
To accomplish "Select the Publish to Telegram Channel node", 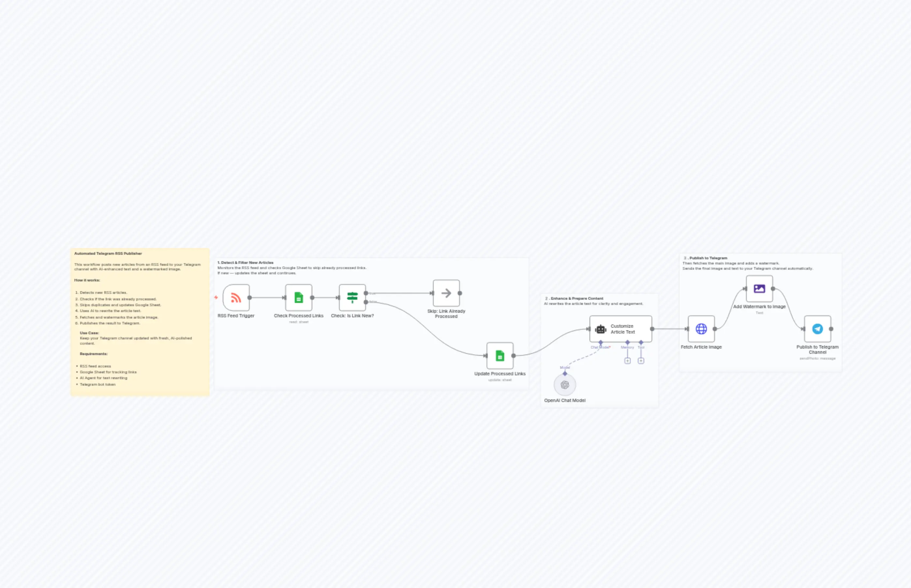I will 817,329.
